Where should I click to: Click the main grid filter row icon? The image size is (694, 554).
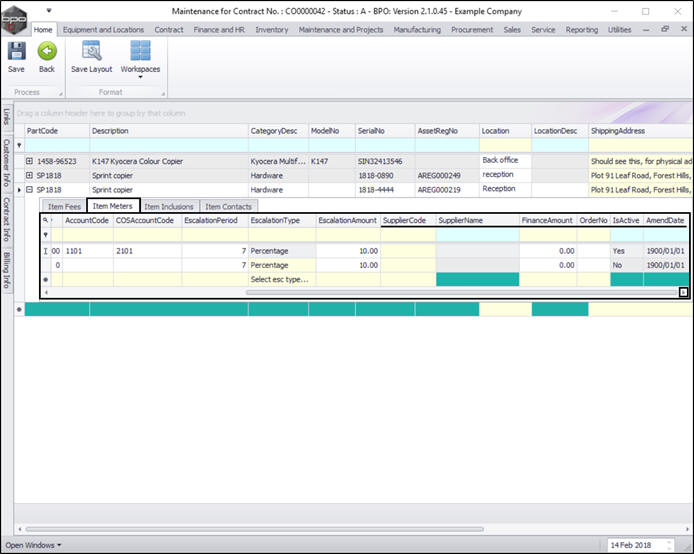pyautogui.click(x=19, y=145)
